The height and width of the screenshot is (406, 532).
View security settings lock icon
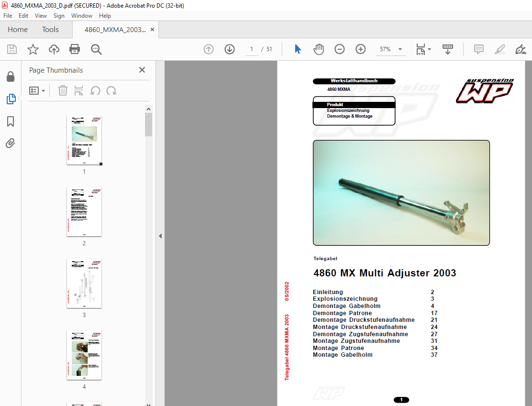[x=11, y=77]
